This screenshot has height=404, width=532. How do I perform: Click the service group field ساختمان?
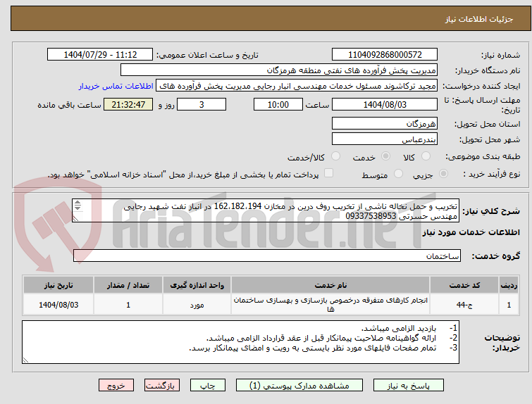click(x=266, y=256)
